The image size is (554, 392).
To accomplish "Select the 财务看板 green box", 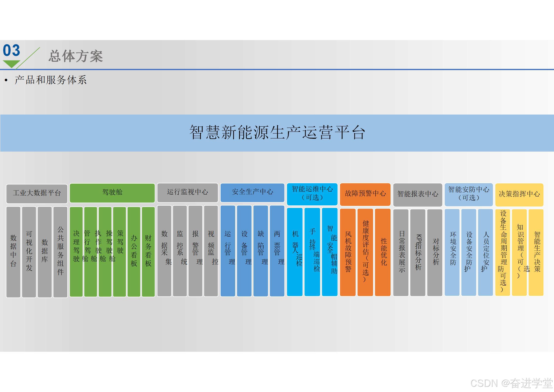I will pos(148,251).
